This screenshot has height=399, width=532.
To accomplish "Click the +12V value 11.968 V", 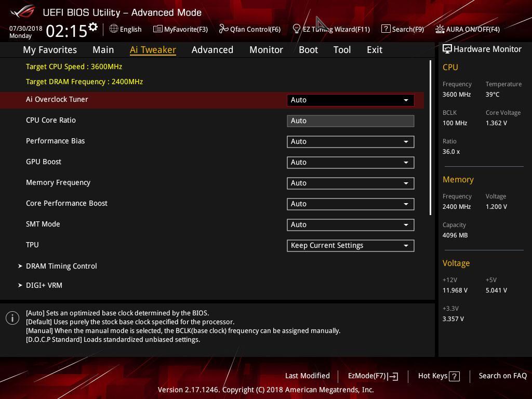I will click(455, 290).
